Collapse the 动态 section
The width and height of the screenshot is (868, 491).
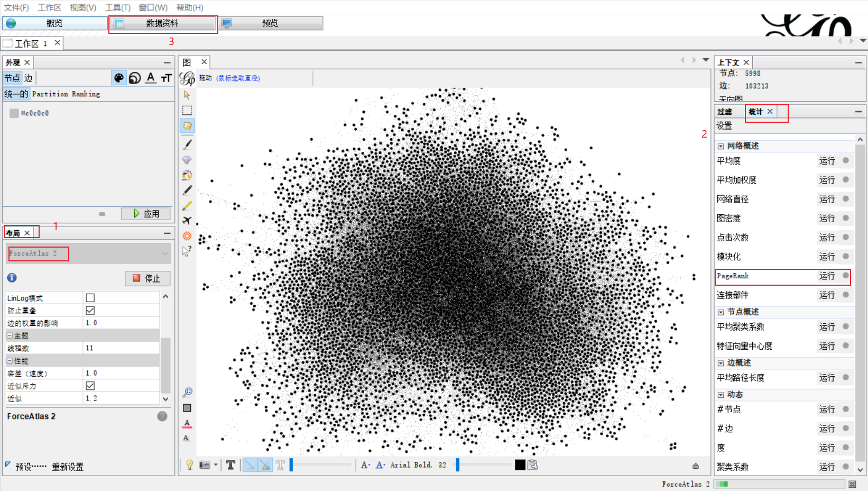[721, 395]
